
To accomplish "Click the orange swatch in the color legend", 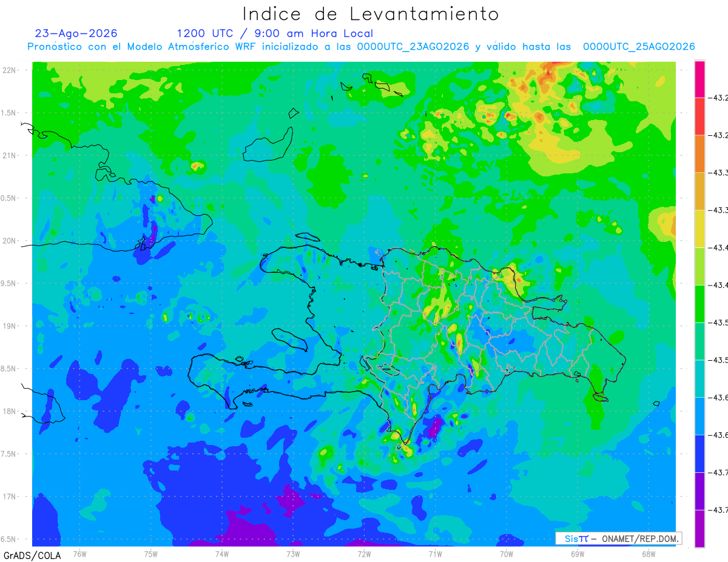I will [x=699, y=154].
